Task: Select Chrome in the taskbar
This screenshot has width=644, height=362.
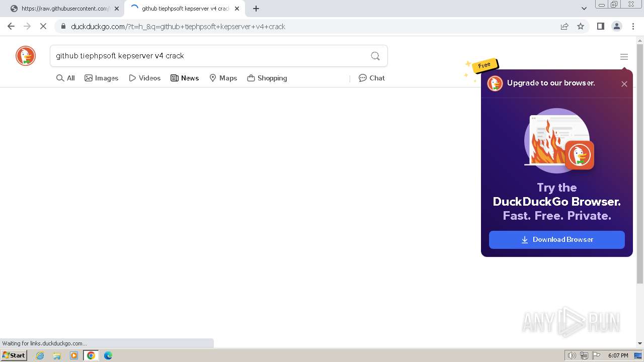Action: click(x=91, y=355)
